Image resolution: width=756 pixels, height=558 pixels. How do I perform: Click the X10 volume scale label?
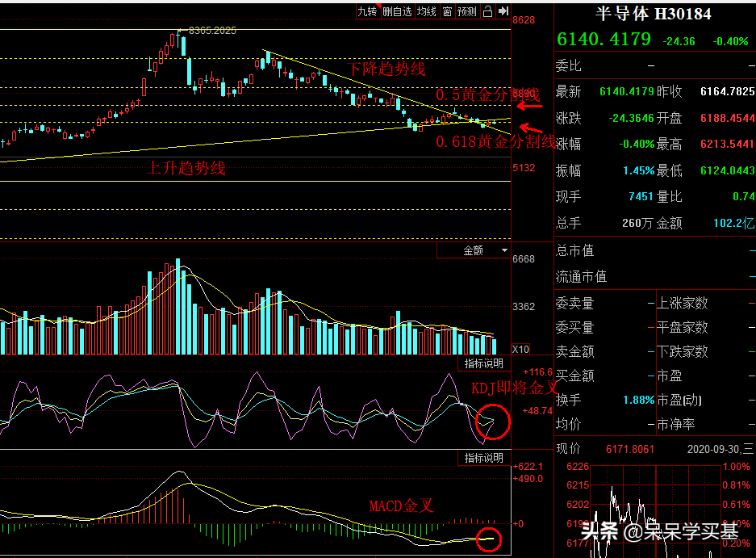tap(520, 349)
